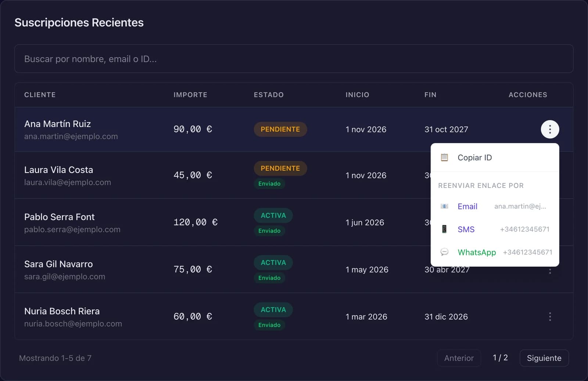Click the phone icon next to SMS
This screenshot has height=381, width=588.
(x=444, y=229)
